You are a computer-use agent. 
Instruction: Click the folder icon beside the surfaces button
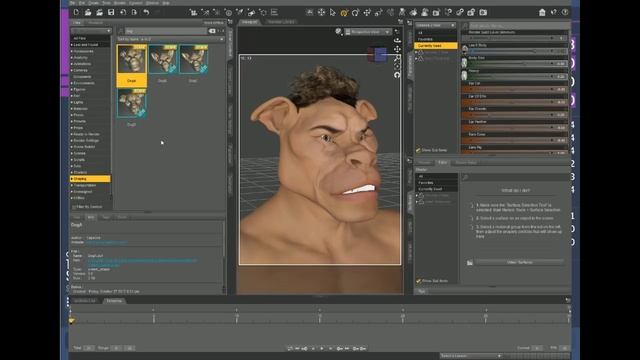click(x=470, y=262)
